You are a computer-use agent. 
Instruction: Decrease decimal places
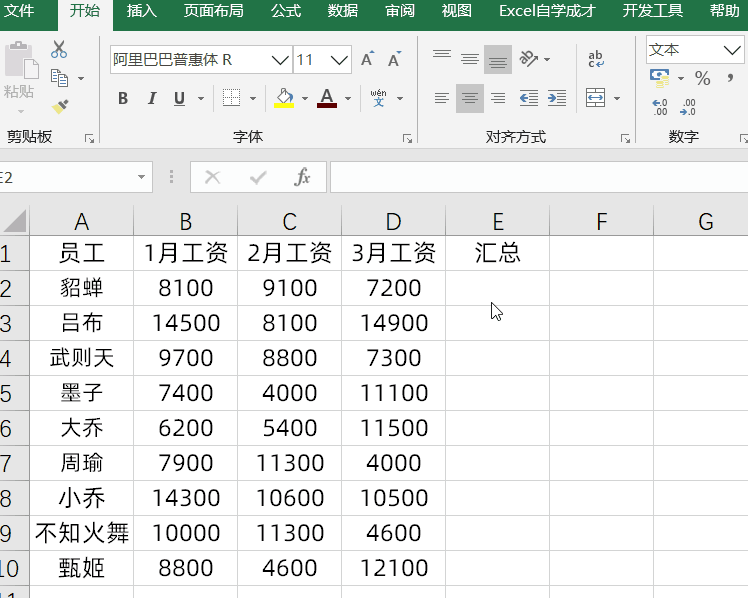tap(688, 107)
